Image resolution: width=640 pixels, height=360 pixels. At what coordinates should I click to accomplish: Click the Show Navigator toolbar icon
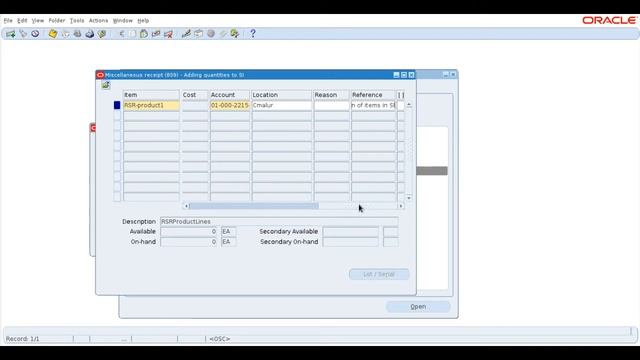pyautogui.click(x=35, y=34)
